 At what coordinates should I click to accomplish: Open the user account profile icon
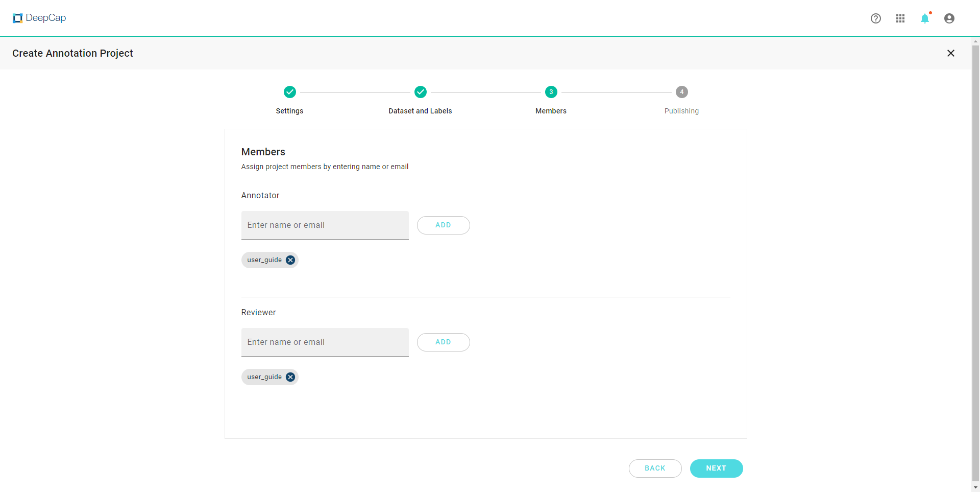click(x=949, y=18)
